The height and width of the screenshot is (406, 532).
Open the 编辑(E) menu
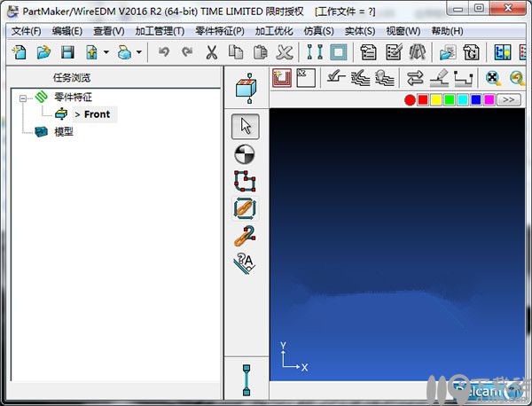coord(67,31)
